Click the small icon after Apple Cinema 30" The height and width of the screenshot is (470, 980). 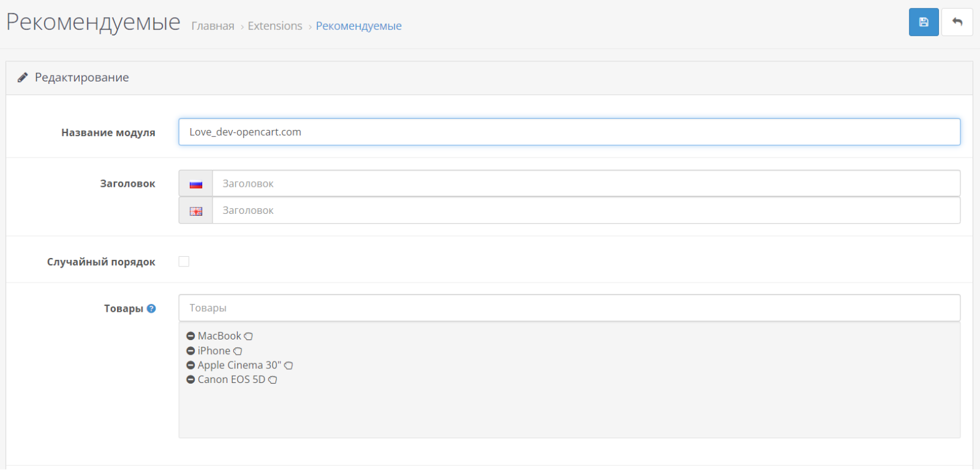pos(288,365)
